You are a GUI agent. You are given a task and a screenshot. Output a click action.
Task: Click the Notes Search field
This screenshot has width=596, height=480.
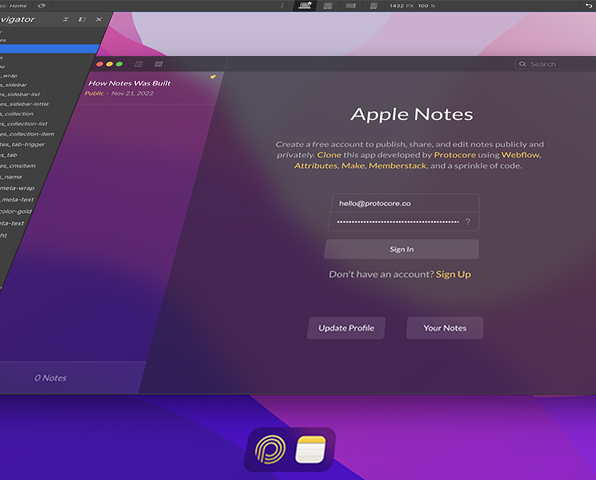[555, 64]
